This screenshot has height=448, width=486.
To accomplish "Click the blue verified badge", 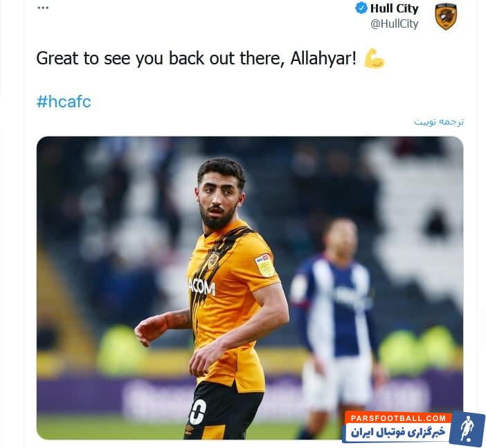I will tap(361, 8).
